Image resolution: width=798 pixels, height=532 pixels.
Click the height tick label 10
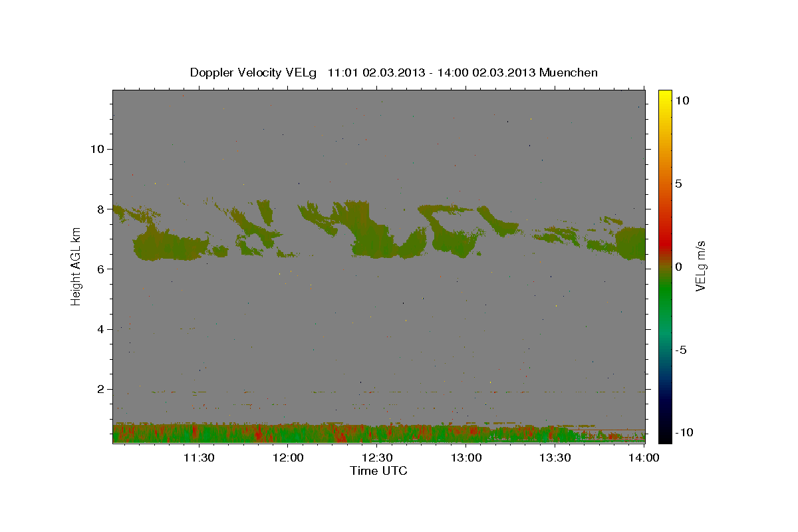click(x=96, y=149)
